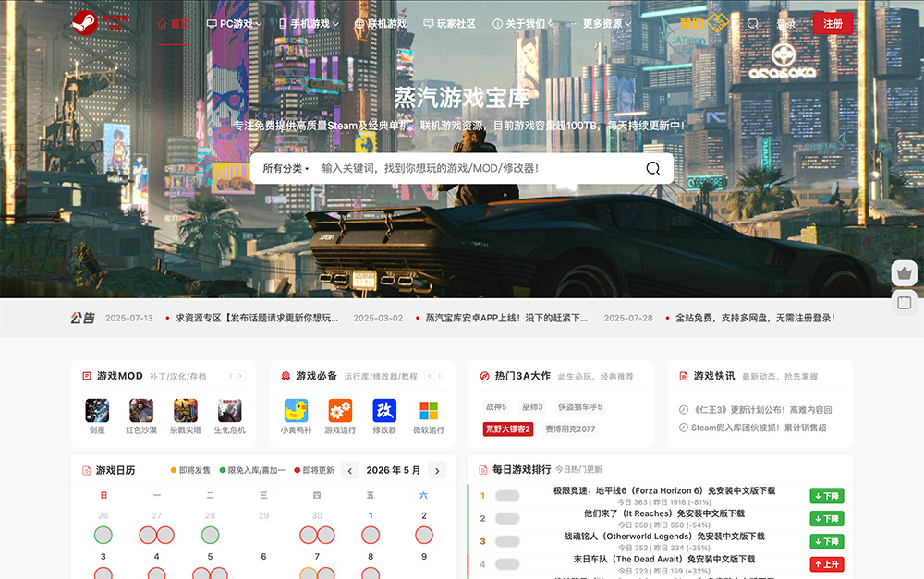Expand the 手机游戏 menu
Image resolution: width=924 pixels, height=579 pixels.
tap(309, 24)
